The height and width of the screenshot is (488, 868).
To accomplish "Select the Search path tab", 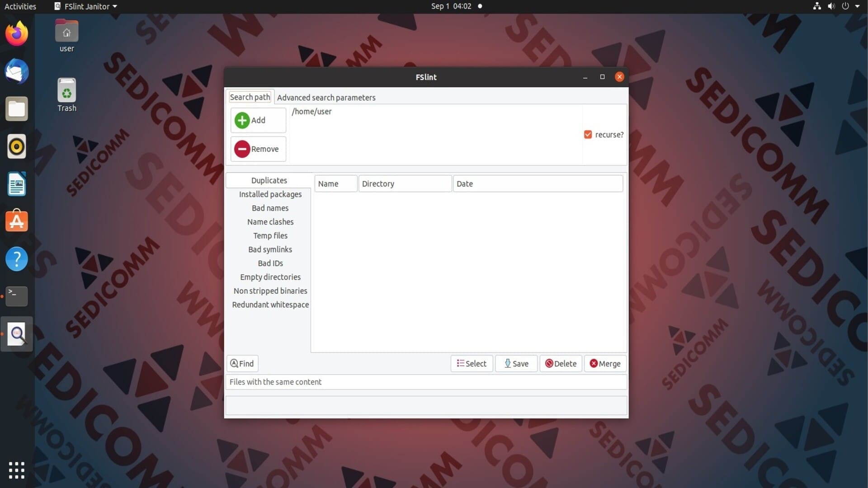I will click(250, 97).
